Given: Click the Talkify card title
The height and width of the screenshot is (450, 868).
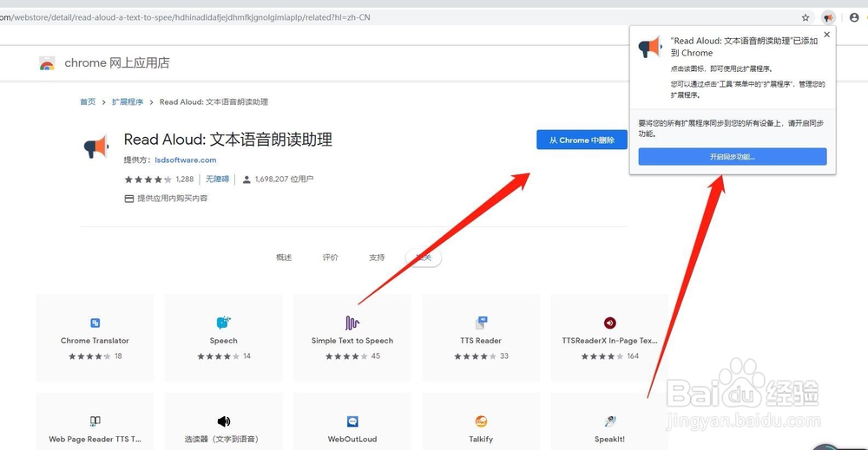Looking at the screenshot, I should click(481, 439).
